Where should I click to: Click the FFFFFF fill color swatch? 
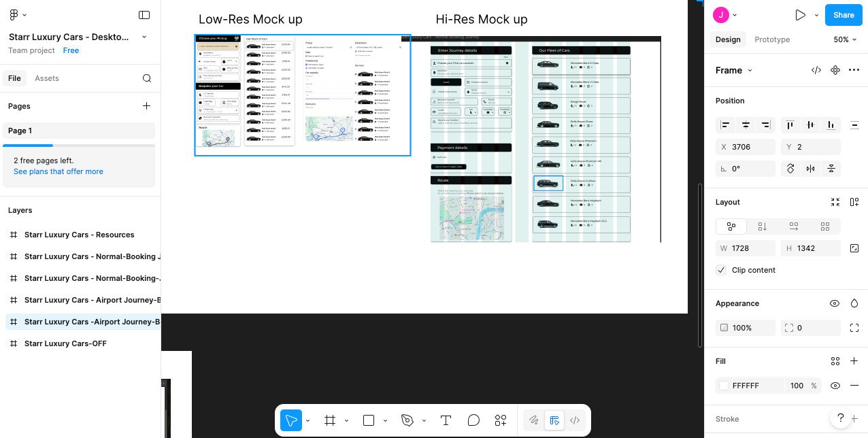tap(724, 386)
